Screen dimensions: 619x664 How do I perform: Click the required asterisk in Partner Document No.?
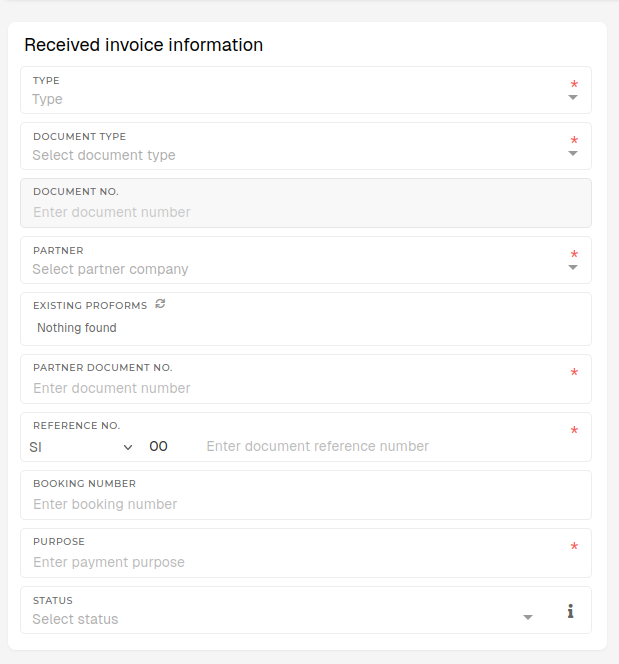[x=574, y=373]
